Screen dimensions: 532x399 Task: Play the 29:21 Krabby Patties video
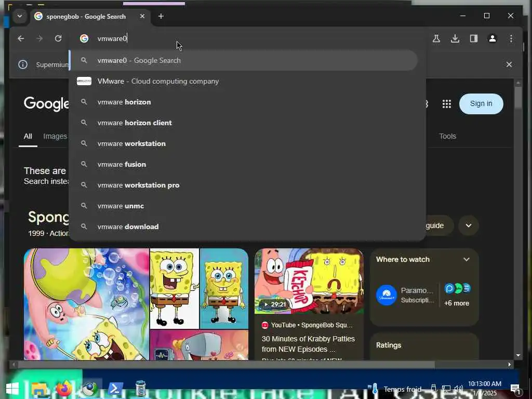pyautogui.click(x=309, y=281)
